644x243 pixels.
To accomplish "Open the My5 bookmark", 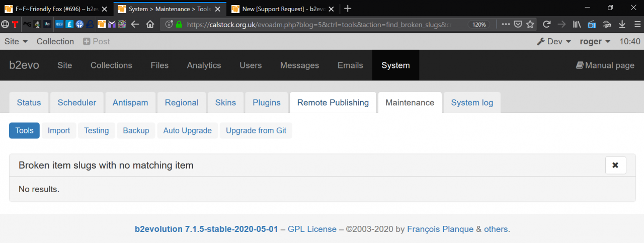I will [x=27, y=24].
